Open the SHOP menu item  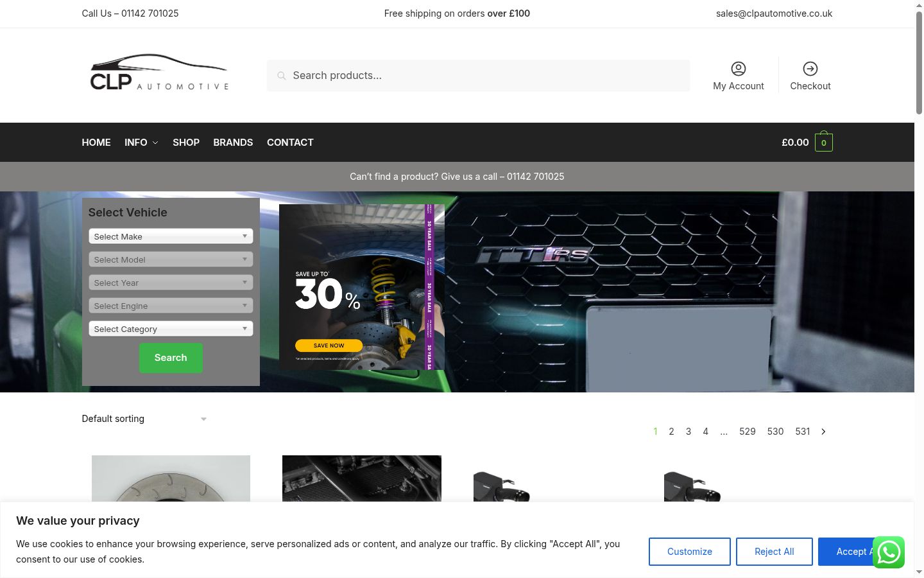(186, 143)
